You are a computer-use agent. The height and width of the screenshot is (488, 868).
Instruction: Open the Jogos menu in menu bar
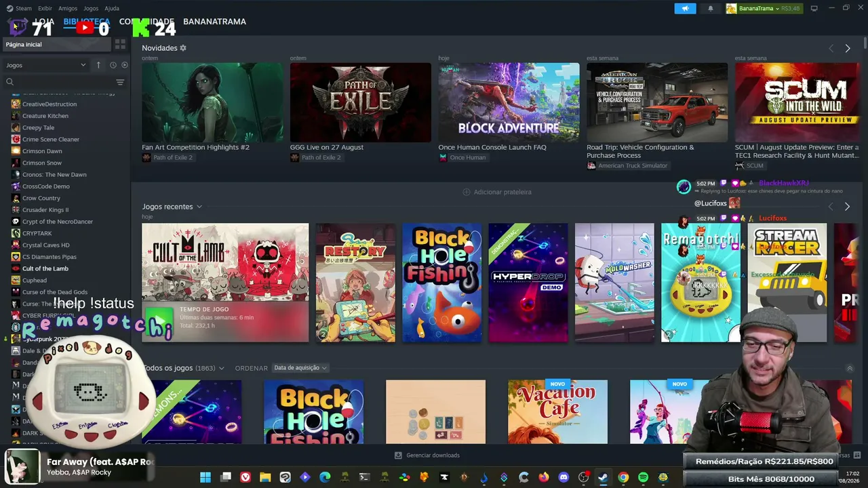point(91,8)
